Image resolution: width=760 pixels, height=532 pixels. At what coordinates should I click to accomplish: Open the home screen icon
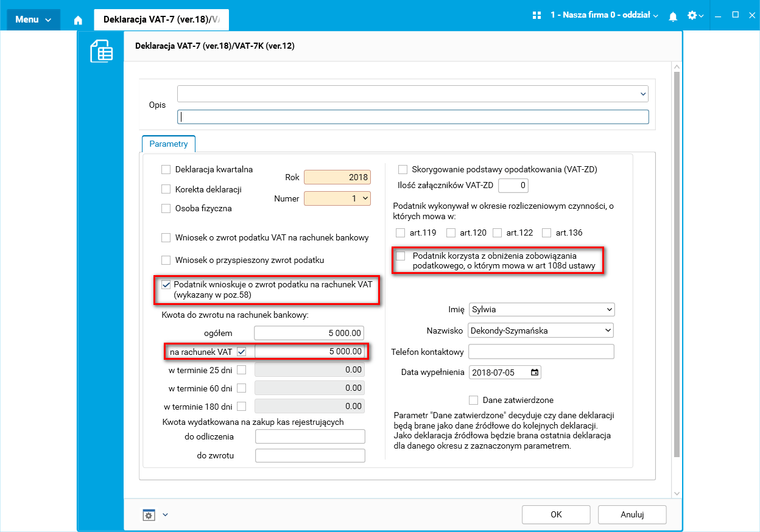(78, 19)
